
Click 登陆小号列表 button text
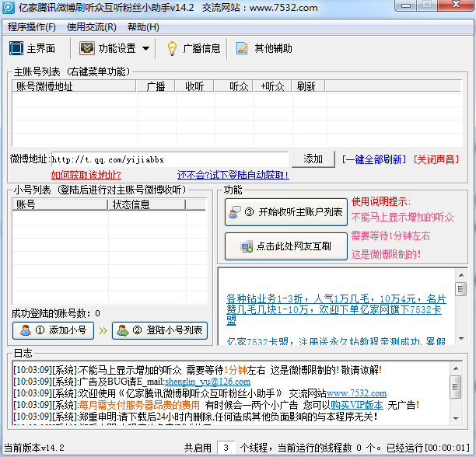tap(174, 330)
